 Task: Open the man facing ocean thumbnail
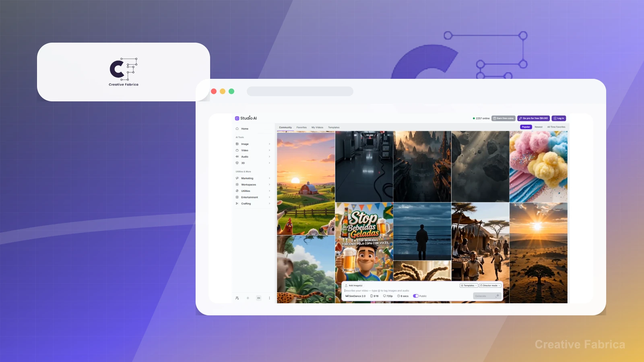tap(422, 232)
